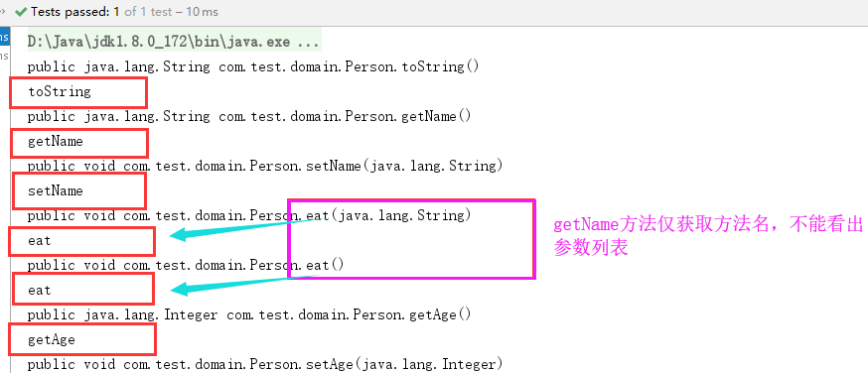This screenshot has height=373, width=868.
Task: Click the Person.getAge() Integer signature line
Action: (x=249, y=315)
